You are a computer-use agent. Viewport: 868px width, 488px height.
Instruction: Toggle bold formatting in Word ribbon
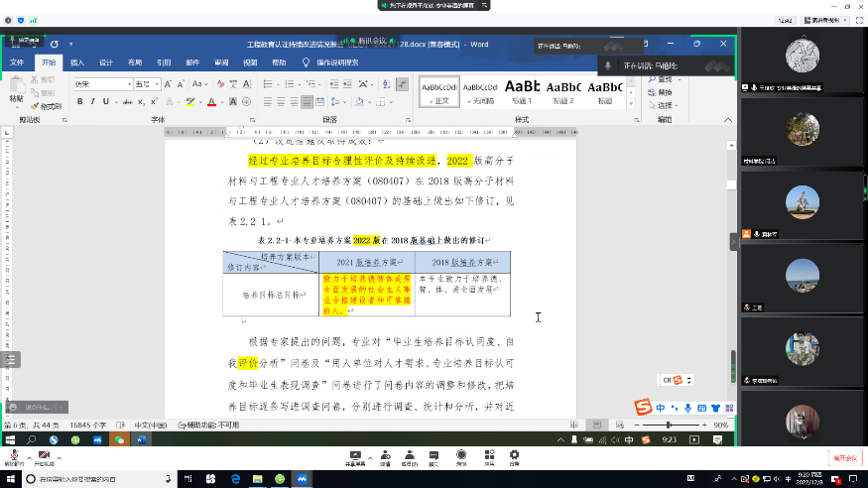79,101
